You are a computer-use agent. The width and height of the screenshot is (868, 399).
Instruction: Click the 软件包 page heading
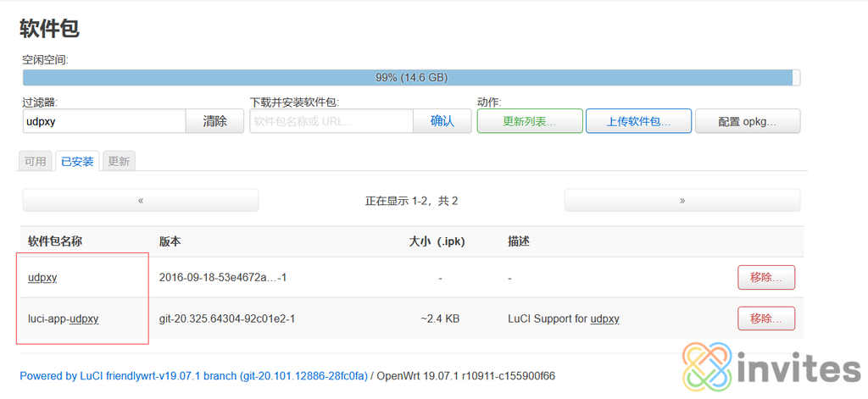[x=49, y=29]
